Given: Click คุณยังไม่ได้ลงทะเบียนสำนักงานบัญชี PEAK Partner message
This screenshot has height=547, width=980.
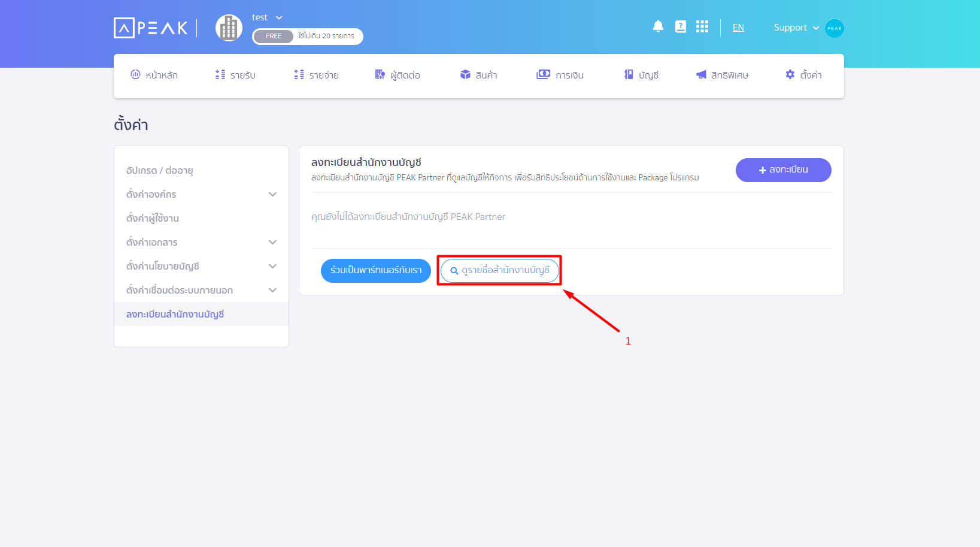Looking at the screenshot, I should [408, 217].
